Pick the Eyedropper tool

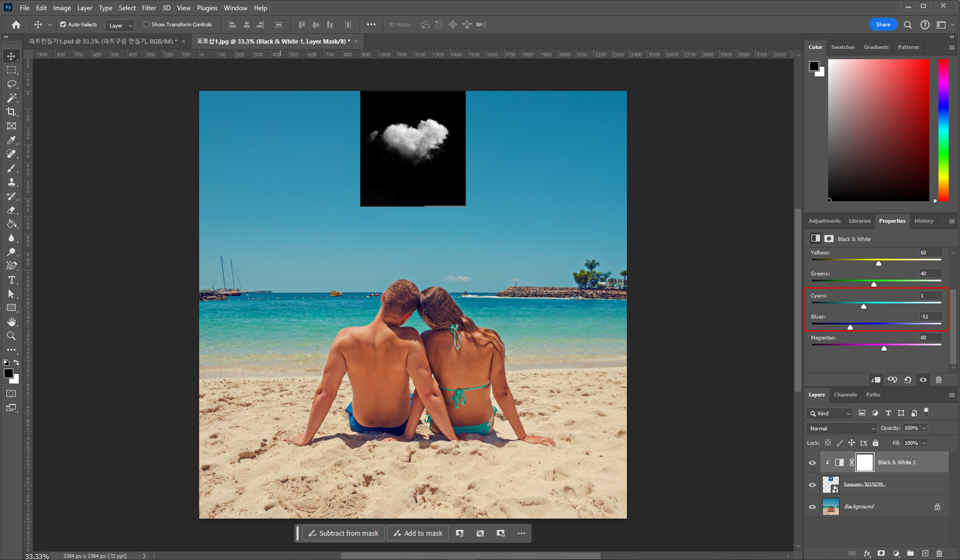(11, 140)
